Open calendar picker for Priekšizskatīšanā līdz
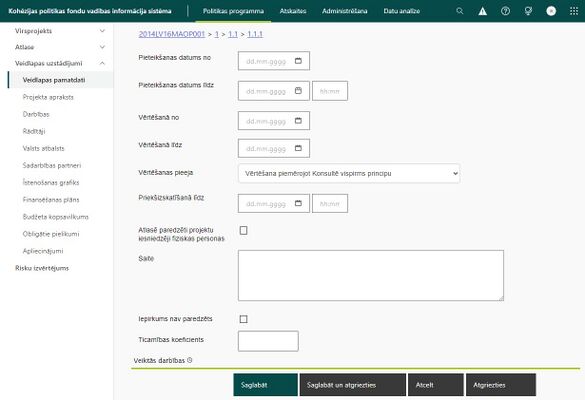585x400 pixels. pos(298,203)
